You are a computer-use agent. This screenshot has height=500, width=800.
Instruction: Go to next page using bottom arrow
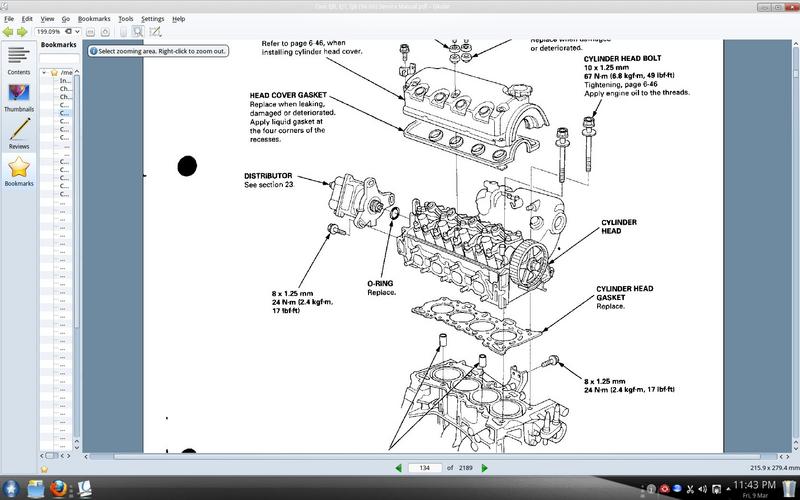485,467
